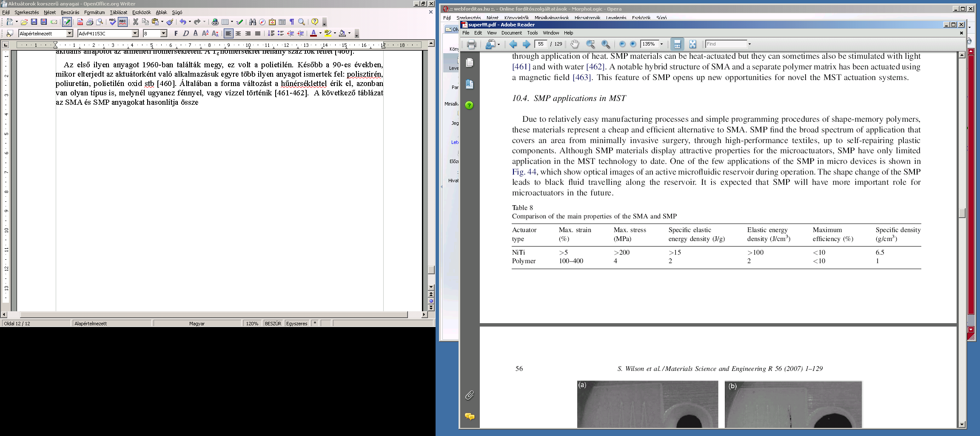Run the spellcheck icon in Writer
Screen dimensions: 980x436
tap(112, 22)
